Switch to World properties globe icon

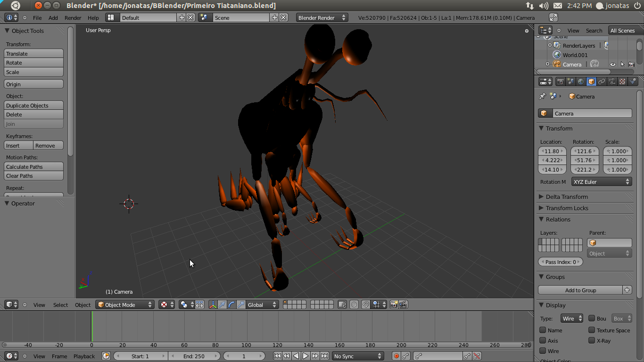point(581,82)
